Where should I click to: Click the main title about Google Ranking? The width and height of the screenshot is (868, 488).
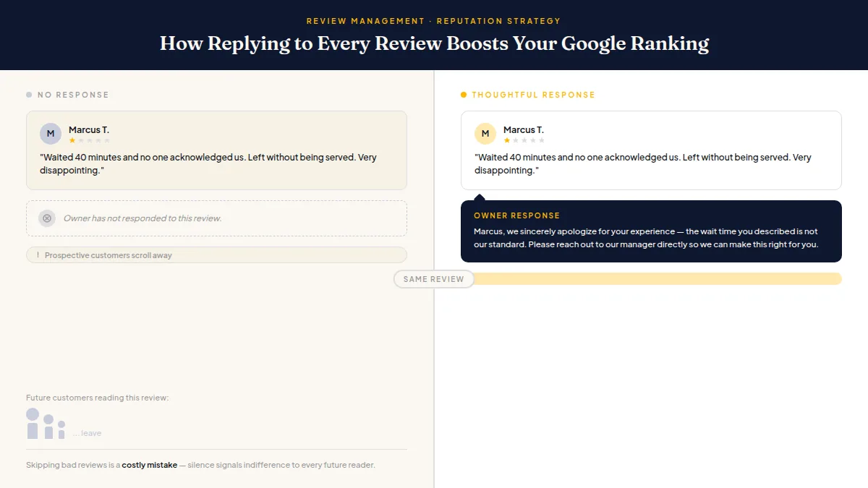click(434, 43)
